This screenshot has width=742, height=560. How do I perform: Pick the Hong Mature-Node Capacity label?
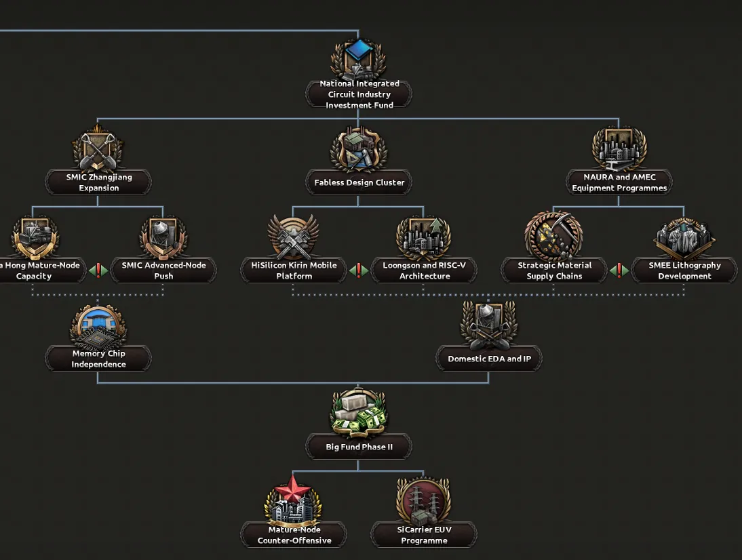(x=41, y=271)
